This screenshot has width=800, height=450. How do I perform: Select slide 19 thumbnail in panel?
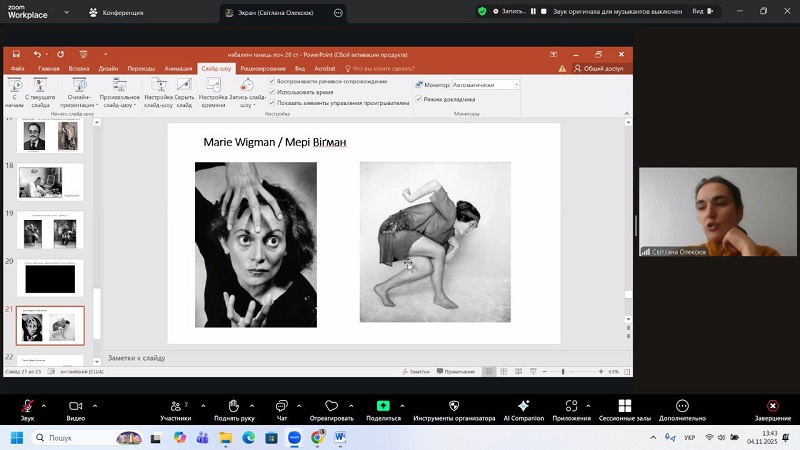tap(51, 229)
